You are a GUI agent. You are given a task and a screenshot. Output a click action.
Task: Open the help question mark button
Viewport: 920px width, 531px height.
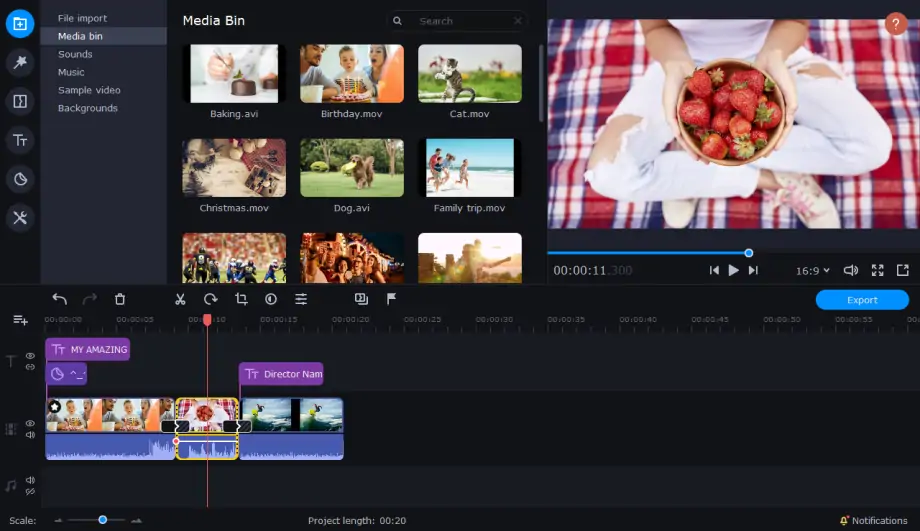(895, 24)
